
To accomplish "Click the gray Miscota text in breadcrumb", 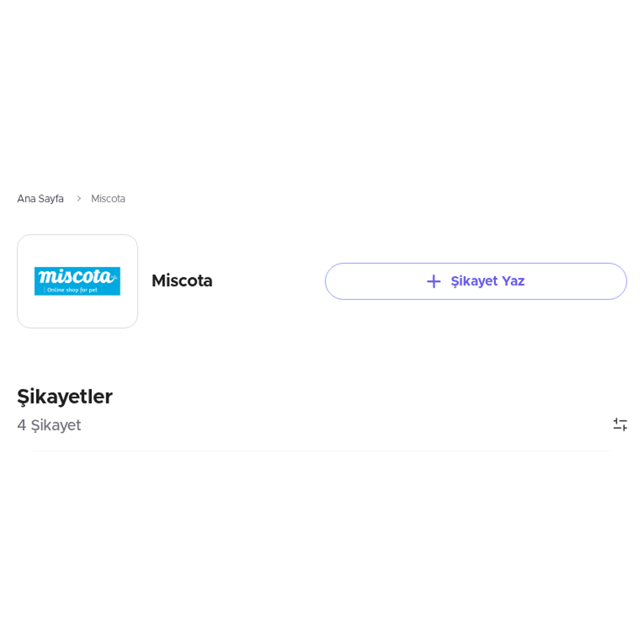I will 108,199.
